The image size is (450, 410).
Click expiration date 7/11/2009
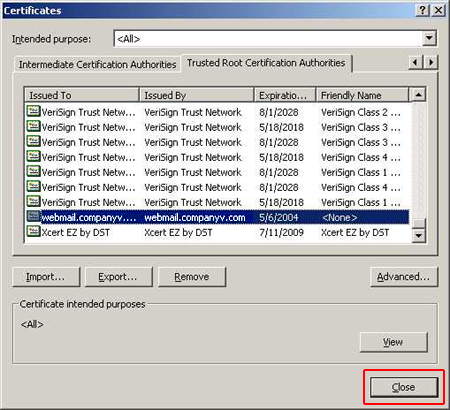point(281,232)
